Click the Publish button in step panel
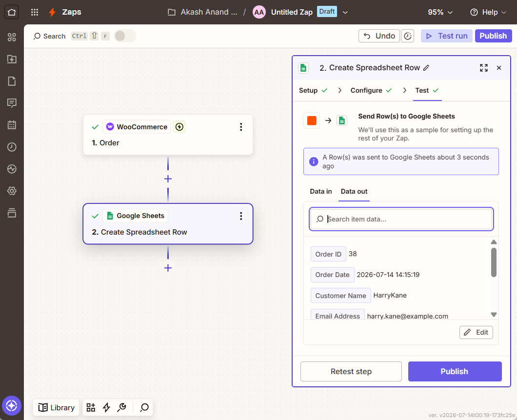This screenshot has width=517, height=420. tap(455, 372)
